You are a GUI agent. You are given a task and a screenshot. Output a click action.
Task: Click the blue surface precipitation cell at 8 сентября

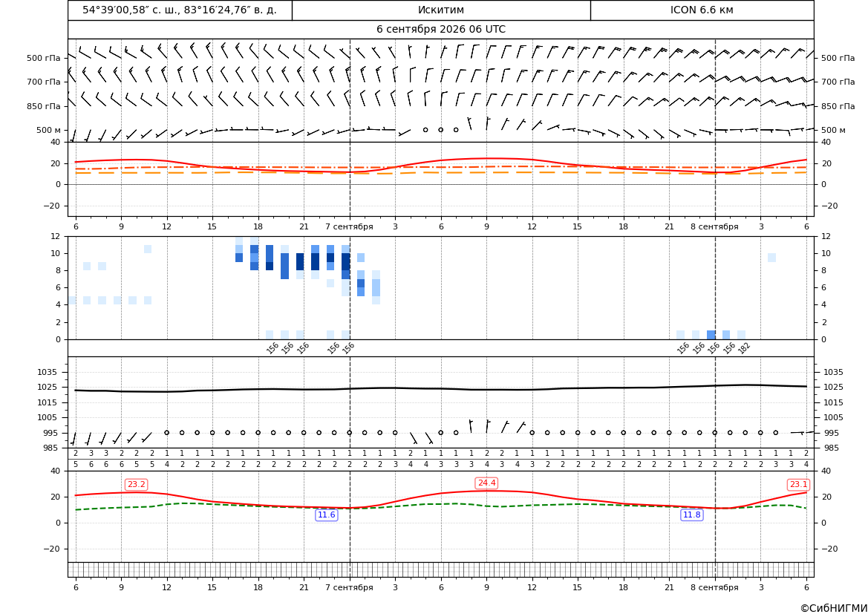tap(711, 335)
